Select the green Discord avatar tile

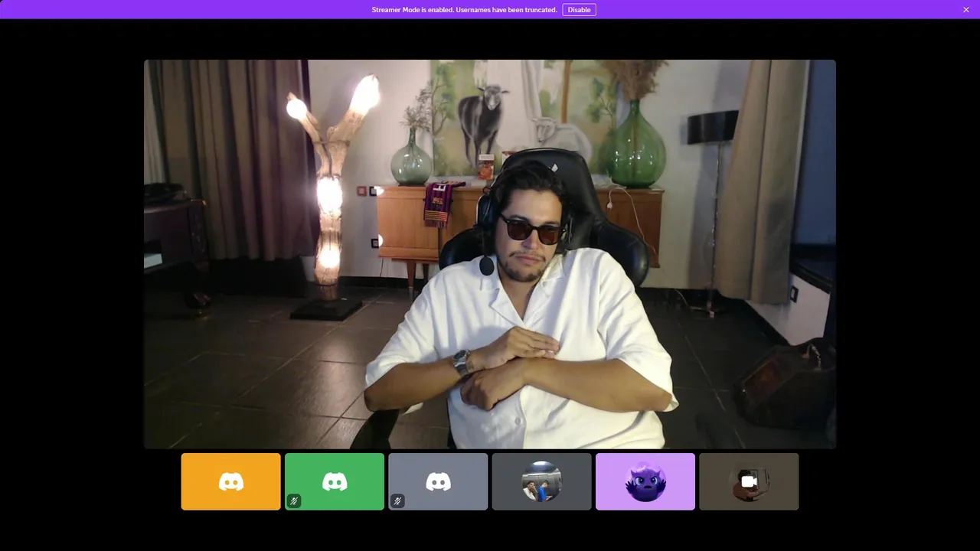335,481
